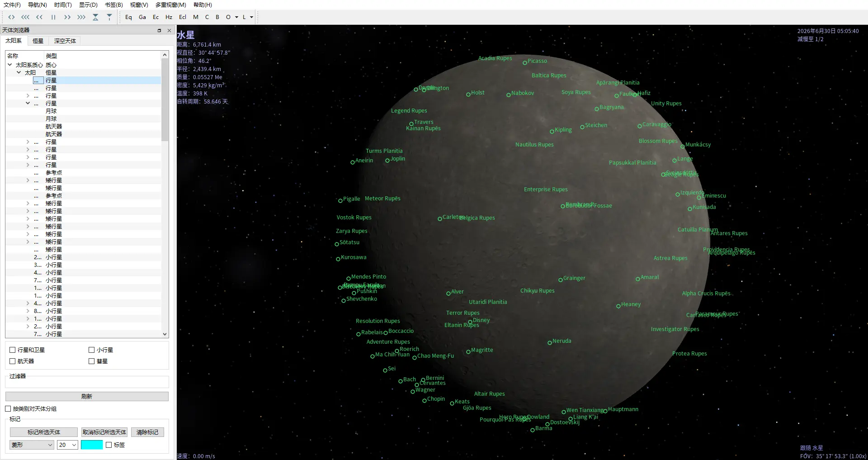Toggle the Ec ecliptic grid button

tap(156, 17)
